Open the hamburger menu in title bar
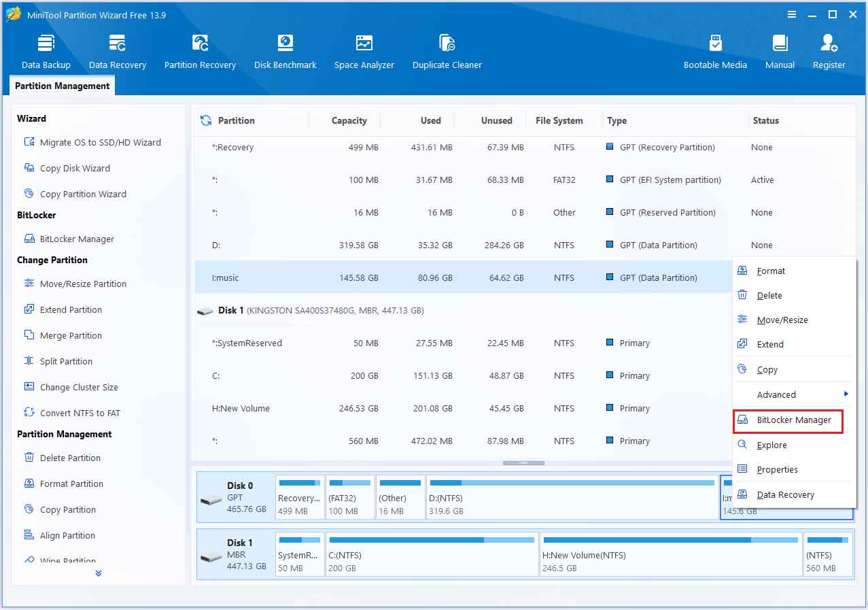This screenshot has height=610, width=868. pyautogui.click(x=792, y=14)
